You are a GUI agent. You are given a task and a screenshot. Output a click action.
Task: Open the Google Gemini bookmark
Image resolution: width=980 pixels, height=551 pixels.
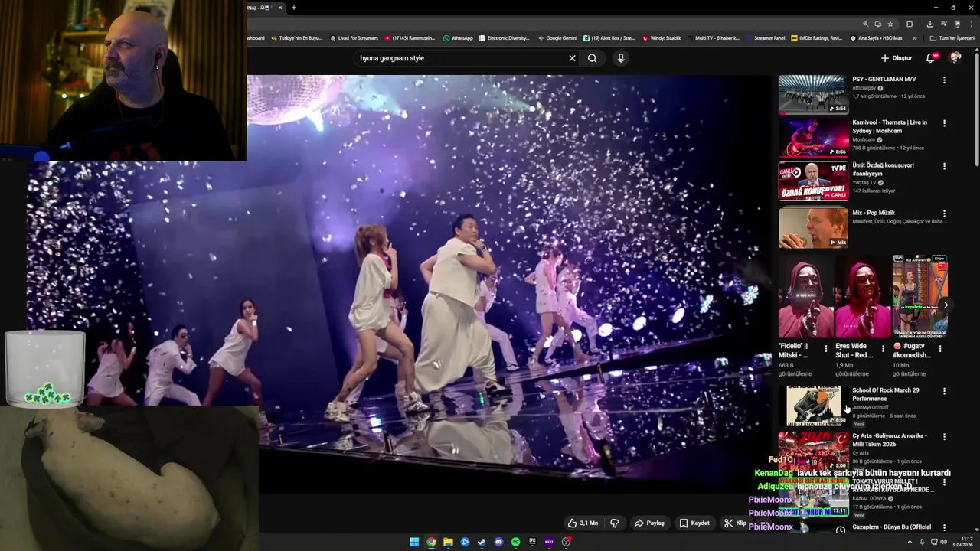click(557, 38)
